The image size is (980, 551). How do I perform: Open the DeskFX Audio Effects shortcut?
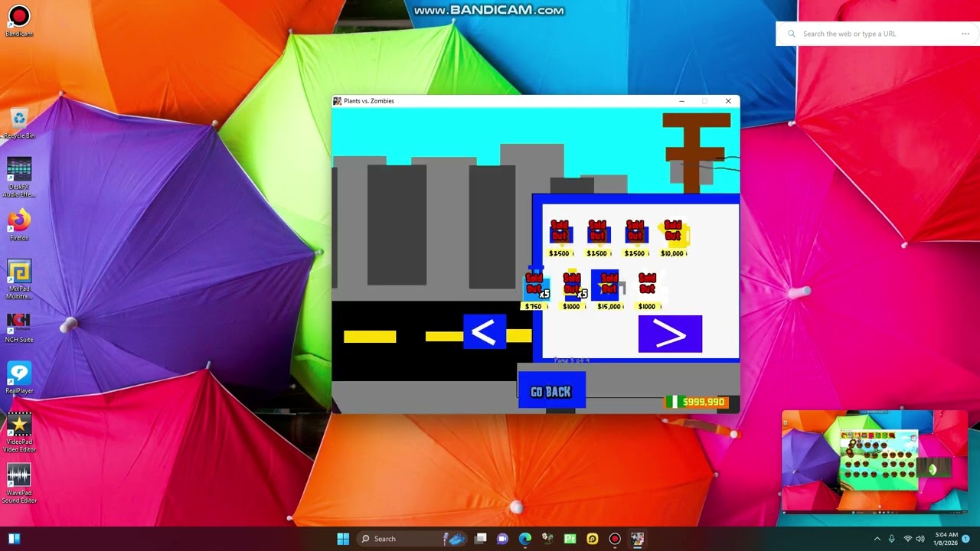pyautogui.click(x=19, y=178)
